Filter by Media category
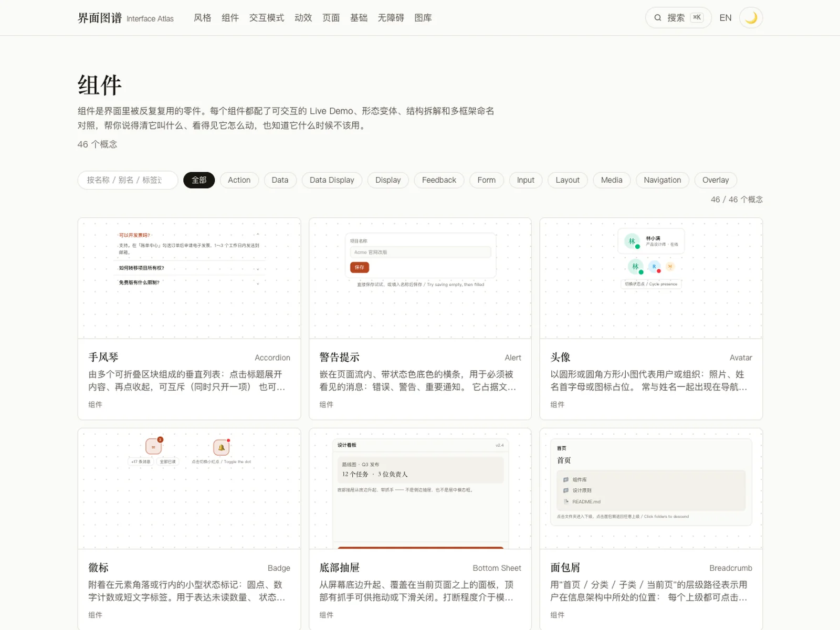The width and height of the screenshot is (840, 630). 612,180
